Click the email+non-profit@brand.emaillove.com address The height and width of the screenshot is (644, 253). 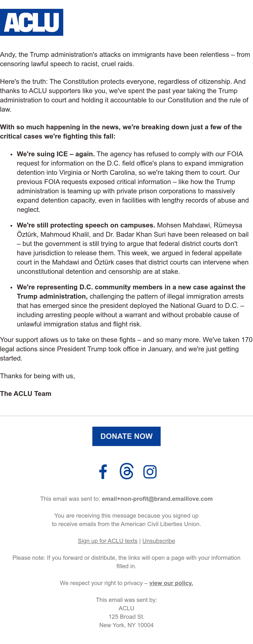point(157,499)
